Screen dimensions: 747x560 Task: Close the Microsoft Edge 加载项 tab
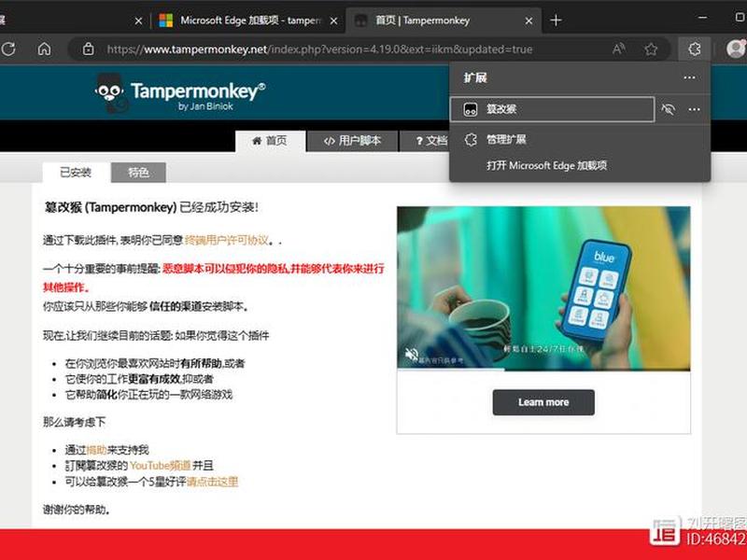[x=334, y=21]
